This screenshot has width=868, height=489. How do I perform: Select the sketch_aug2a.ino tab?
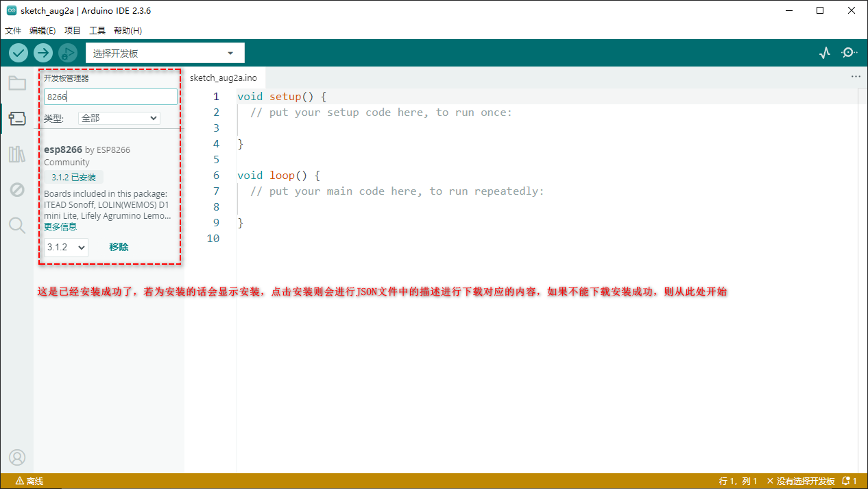click(x=224, y=77)
